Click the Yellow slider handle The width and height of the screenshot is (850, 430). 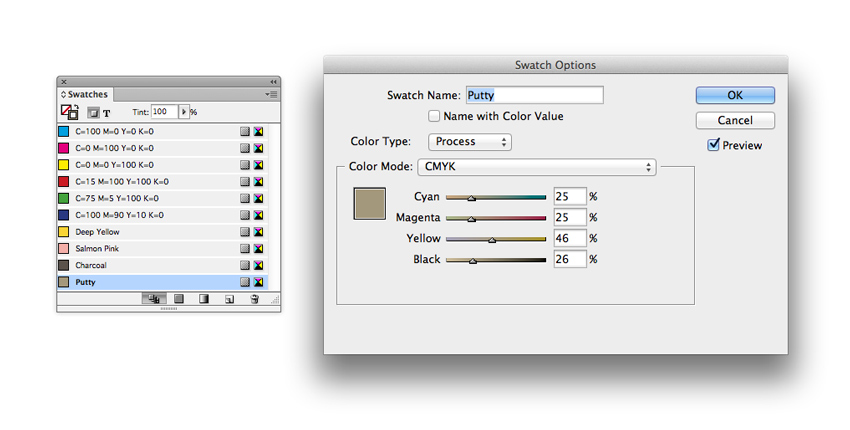491,240
